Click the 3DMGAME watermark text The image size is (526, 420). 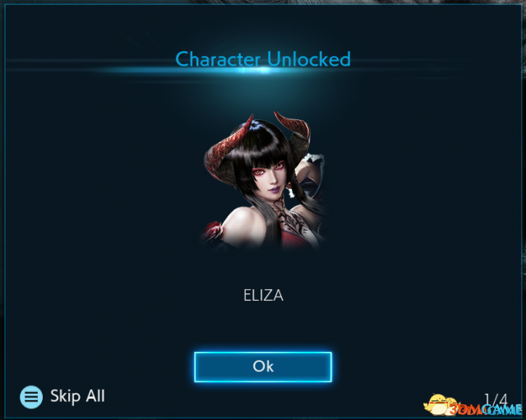486,409
